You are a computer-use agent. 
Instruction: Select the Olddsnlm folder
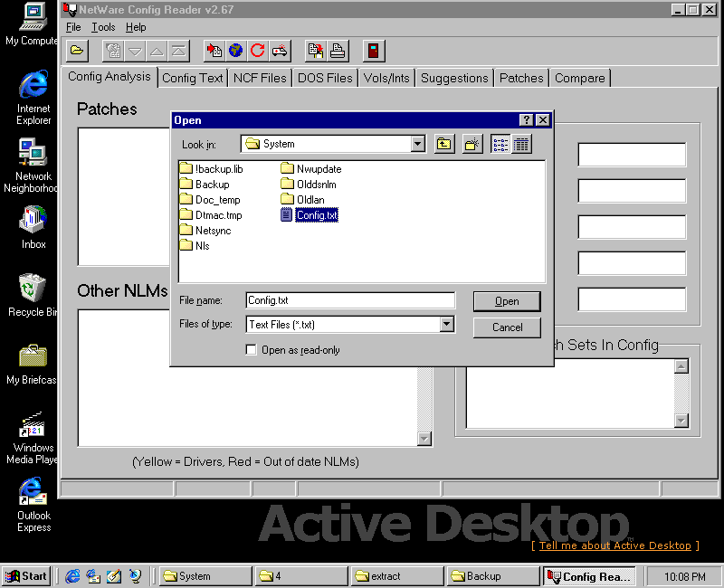tap(309, 185)
